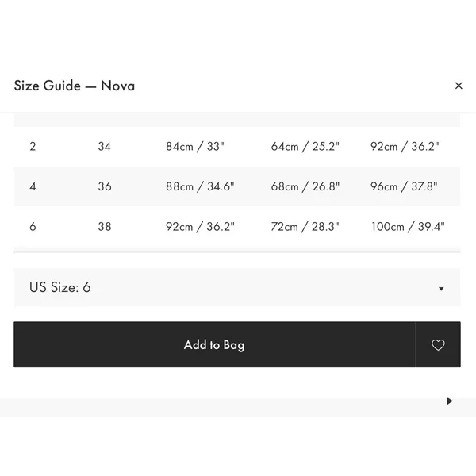Click hip measurement 96cm / 37.8"

404,186
